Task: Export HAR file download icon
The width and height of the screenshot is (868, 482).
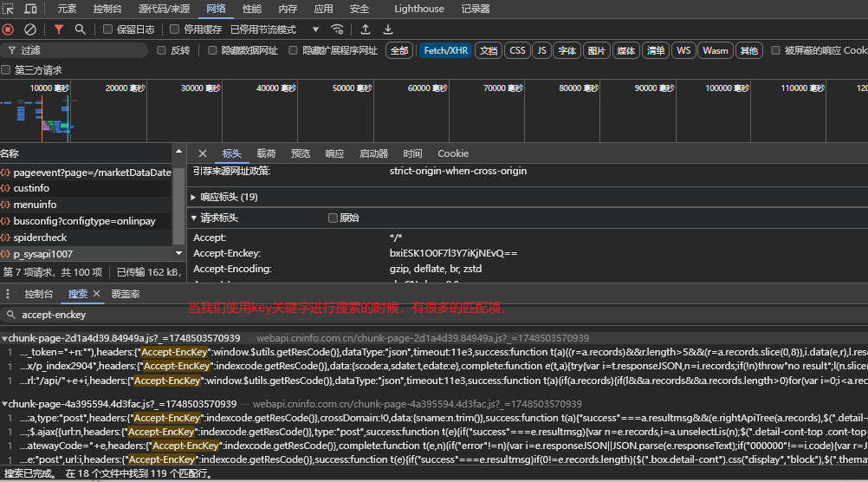Action: (388, 29)
